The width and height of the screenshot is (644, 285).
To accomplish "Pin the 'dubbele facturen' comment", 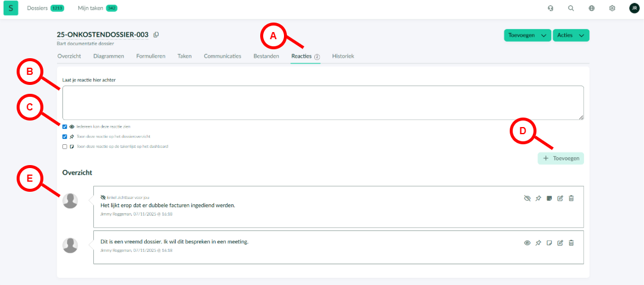I will (x=538, y=198).
